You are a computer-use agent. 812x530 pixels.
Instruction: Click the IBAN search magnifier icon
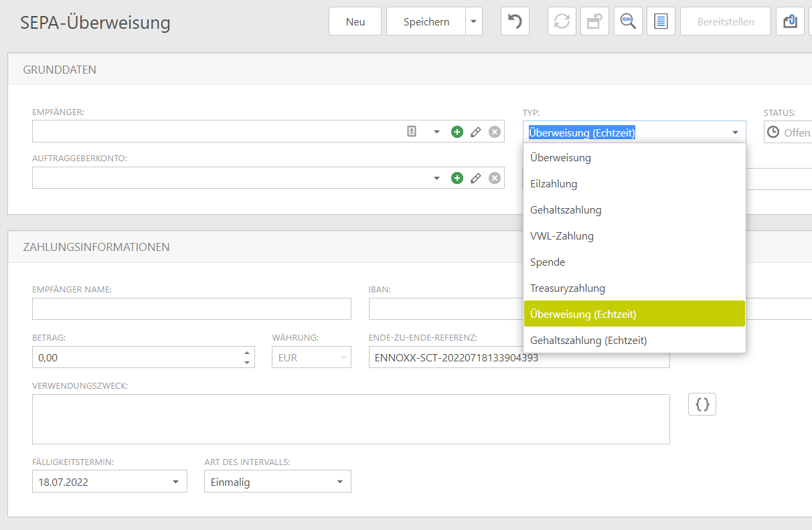tap(628, 21)
